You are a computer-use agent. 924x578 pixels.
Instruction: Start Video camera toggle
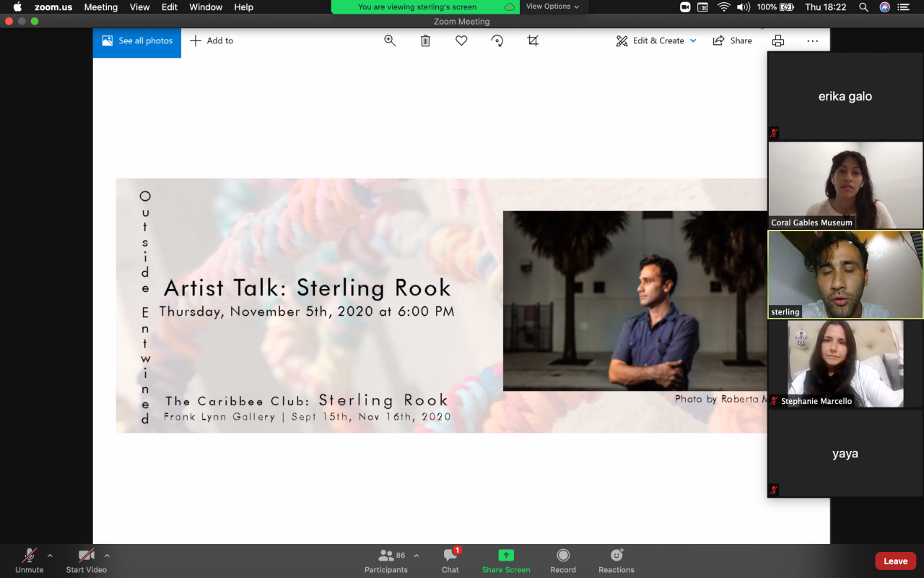[x=87, y=560]
